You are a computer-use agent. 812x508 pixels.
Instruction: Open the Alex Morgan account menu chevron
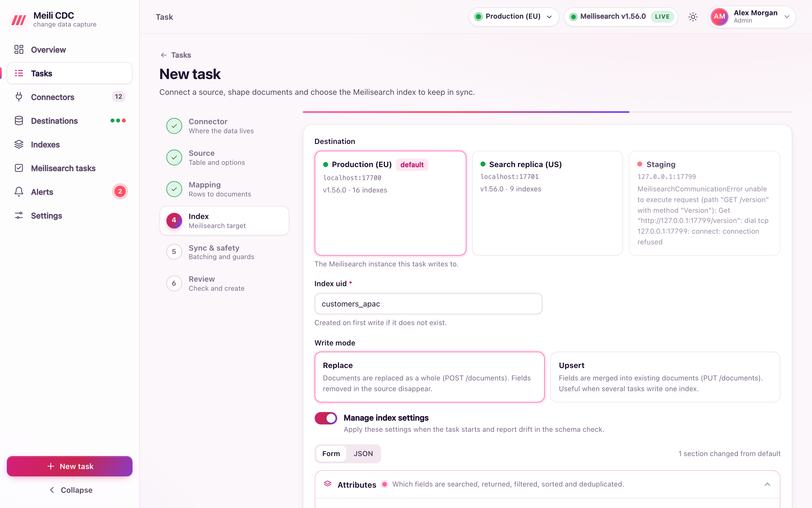(787, 17)
